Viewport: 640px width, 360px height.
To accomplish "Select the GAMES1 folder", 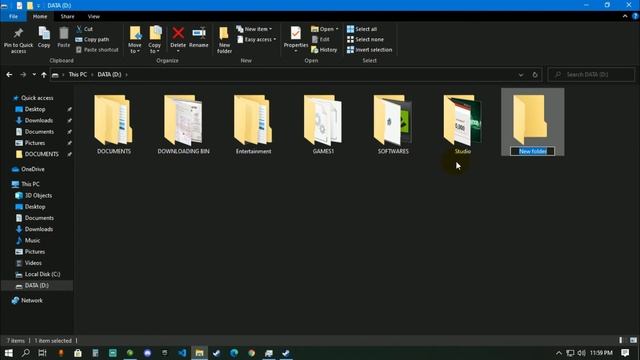I will pos(323,124).
